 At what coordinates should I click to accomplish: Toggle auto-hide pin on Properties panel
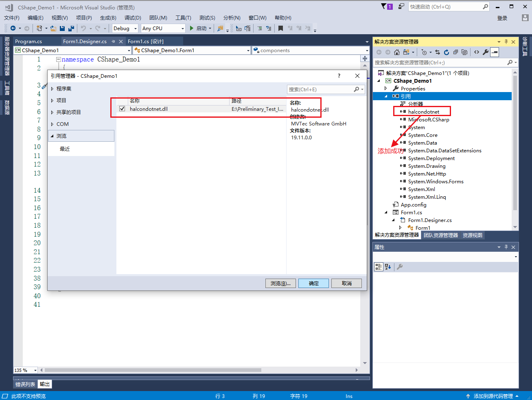pyautogui.click(x=506, y=247)
